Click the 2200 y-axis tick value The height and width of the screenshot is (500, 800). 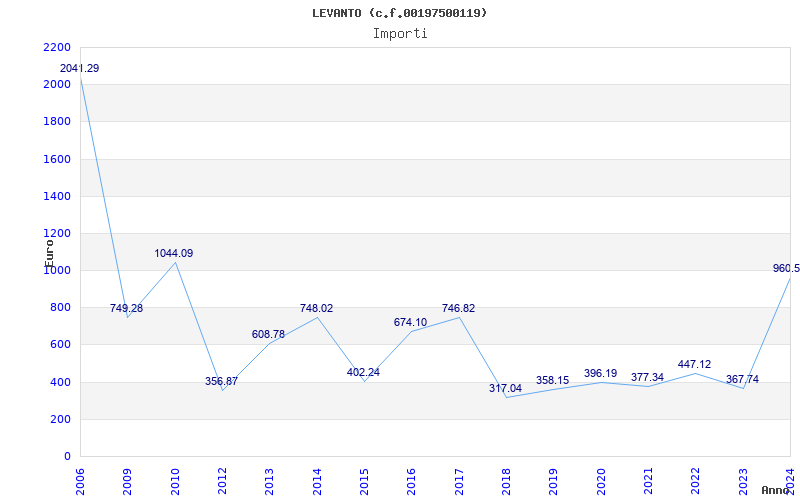[x=57, y=47]
